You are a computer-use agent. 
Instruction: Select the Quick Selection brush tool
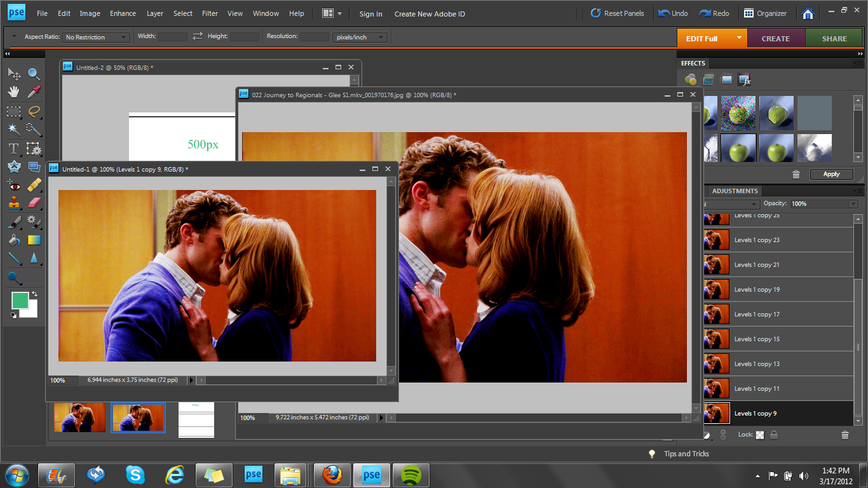(x=34, y=130)
